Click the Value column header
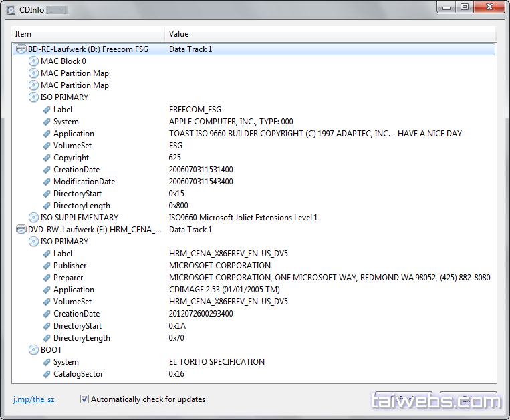Image resolution: width=510 pixels, height=420 pixels. (x=328, y=34)
